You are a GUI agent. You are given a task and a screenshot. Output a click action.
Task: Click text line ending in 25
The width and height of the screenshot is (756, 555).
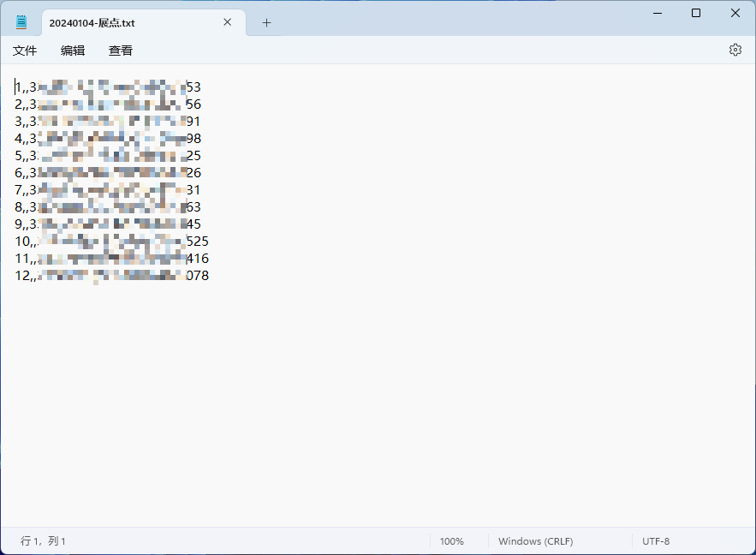tap(108, 156)
